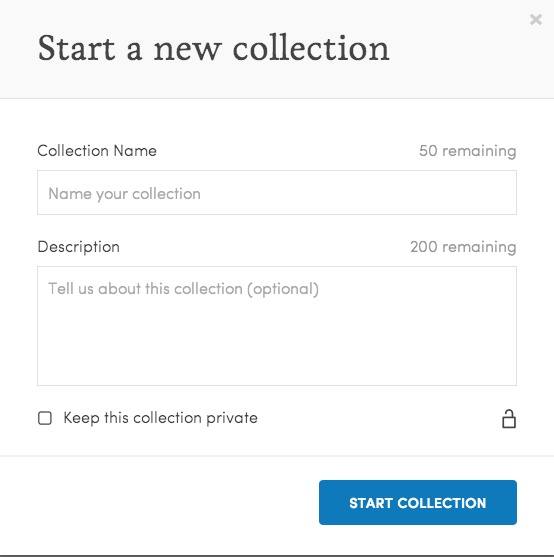Click the 'Name your collection' placeholder text
The width and height of the screenshot is (554, 557).
(x=125, y=194)
